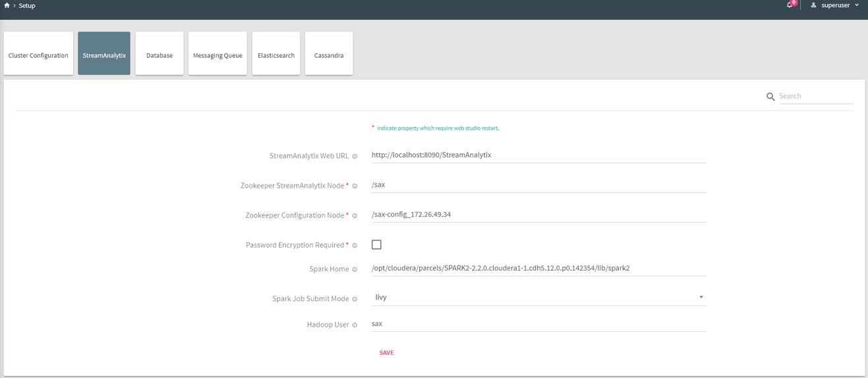The height and width of the screenshot is (378, 868).
Task: Show info for Password Encryption Required
Action: [355, 246]
